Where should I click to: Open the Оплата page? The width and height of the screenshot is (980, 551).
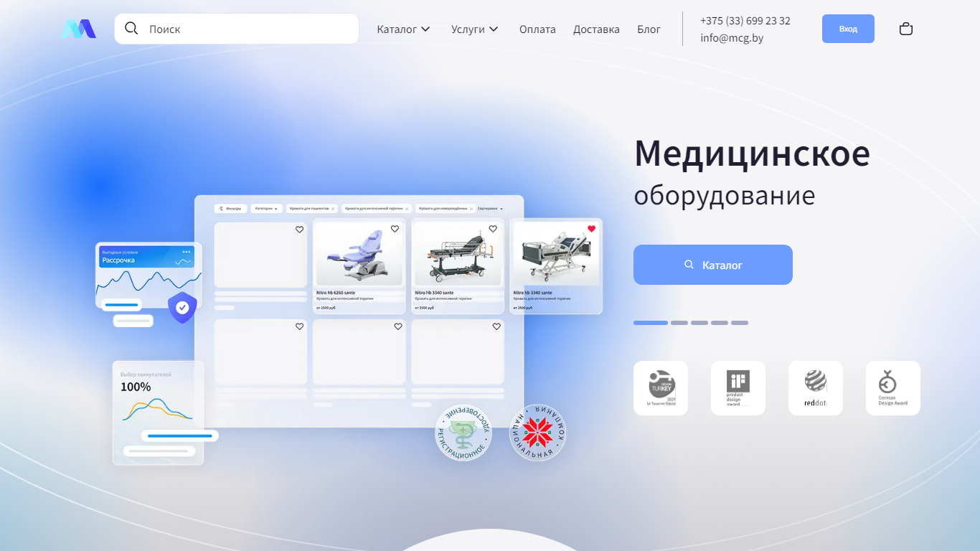point(537,29)
